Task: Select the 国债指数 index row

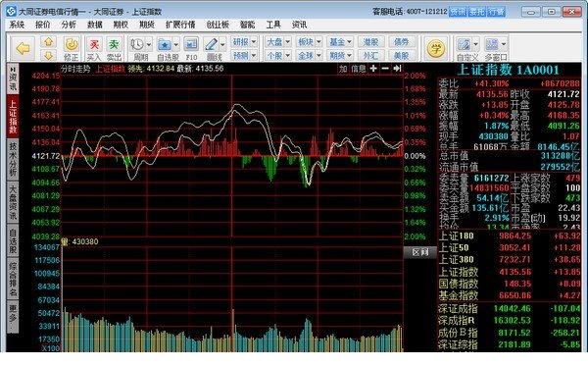Action: pos(510,284)
